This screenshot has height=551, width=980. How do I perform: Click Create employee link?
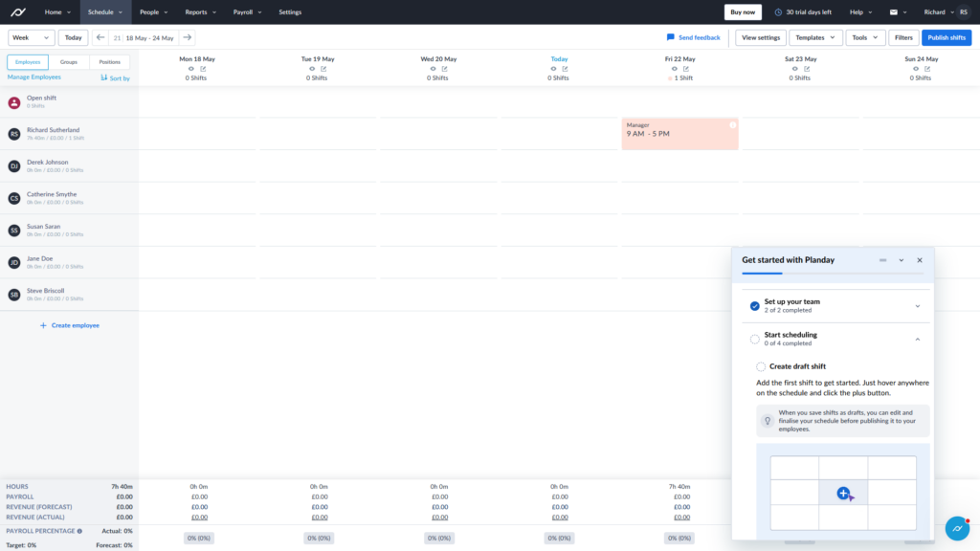click(x=69, y=325)
